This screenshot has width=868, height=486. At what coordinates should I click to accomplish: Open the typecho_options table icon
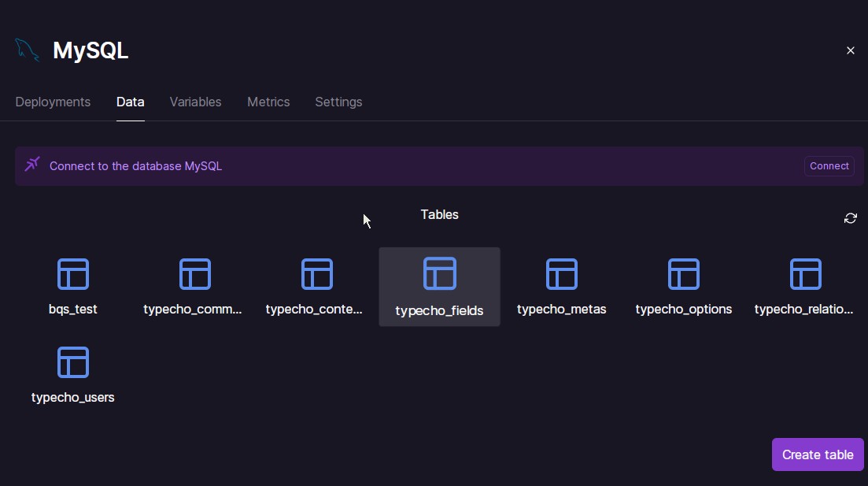684,274
